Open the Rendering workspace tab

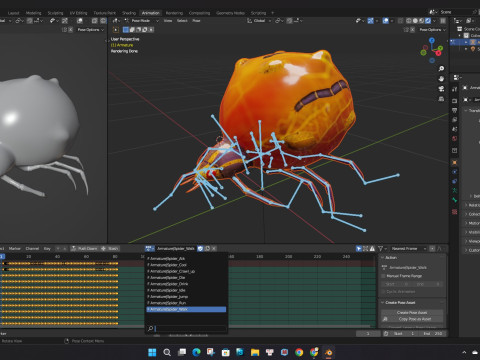point(174,13)
